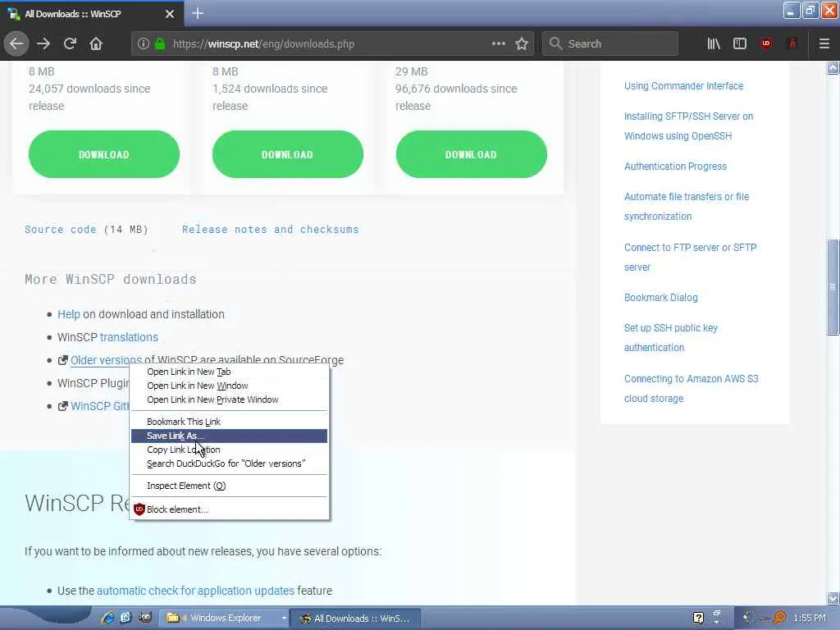840x630 pixels.
Task: Choose Block element... from uBlock
Action: [x=229, y=509]
